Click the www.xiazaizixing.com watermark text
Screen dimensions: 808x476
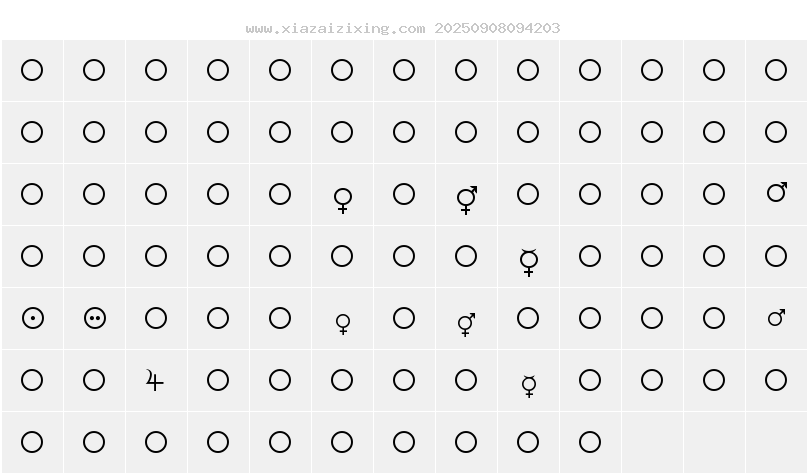click(336, 28)
